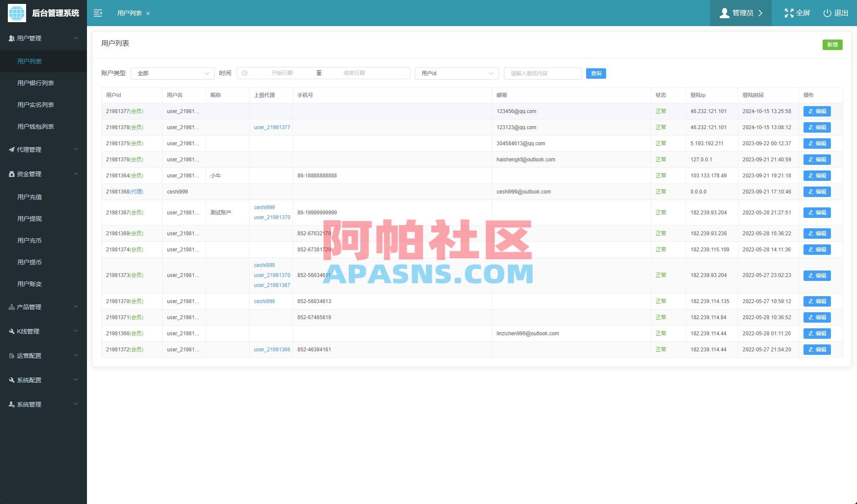Open the 用户id search field dropdown
This screenshot has width=857, height=504.
tap(456, 73)
